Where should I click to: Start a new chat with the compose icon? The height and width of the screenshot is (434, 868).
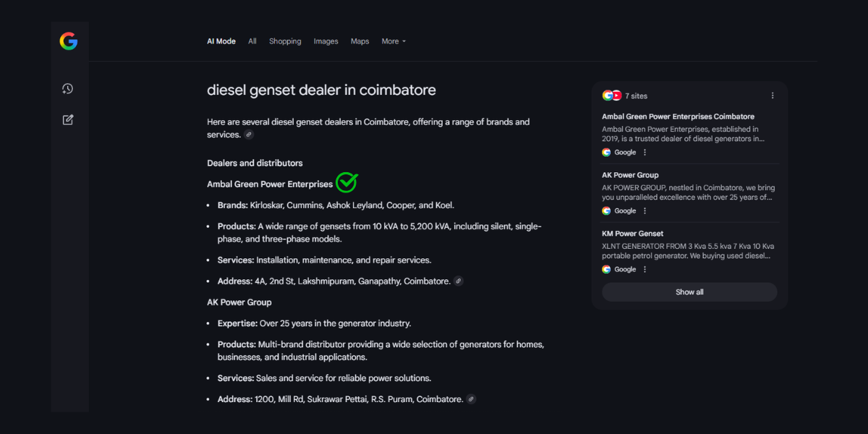[x=68, y=120]
